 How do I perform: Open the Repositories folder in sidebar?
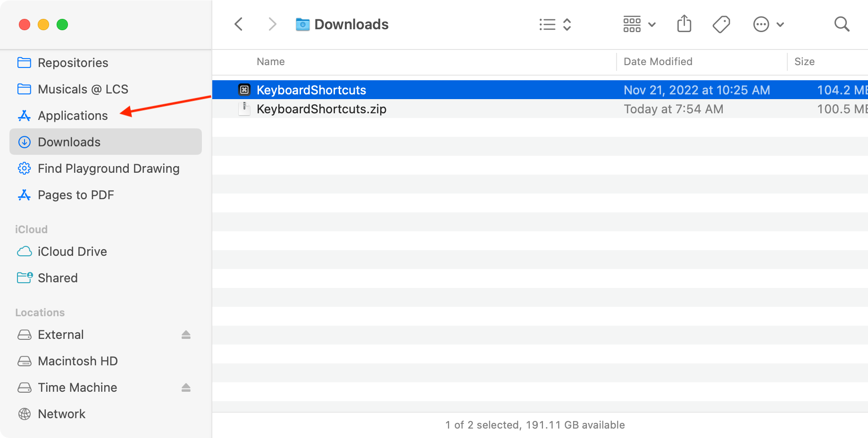point(73,63)
